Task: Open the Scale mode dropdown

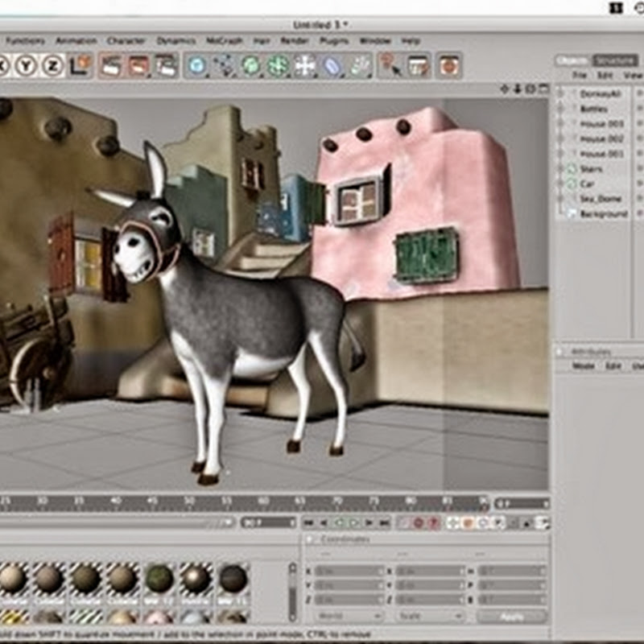Action: (x=430, y=616)
